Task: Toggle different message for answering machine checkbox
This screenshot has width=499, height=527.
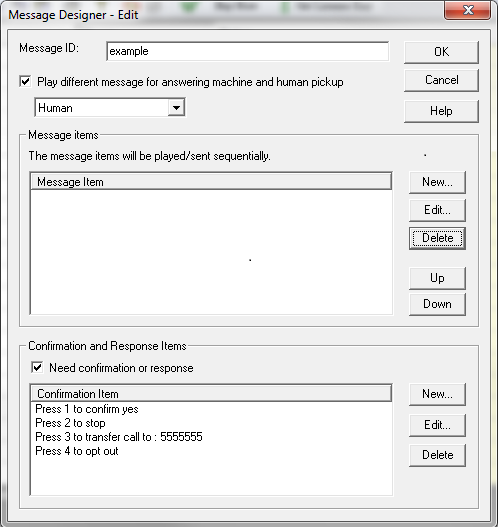Action: click(26, 82)
